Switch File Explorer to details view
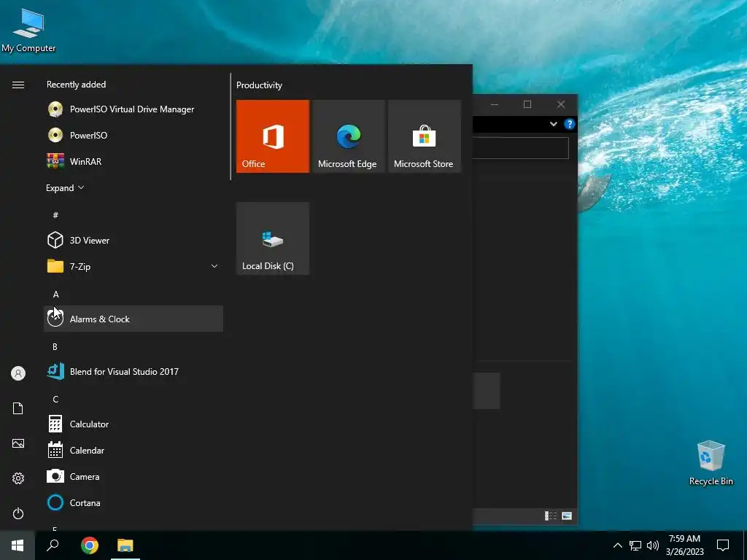This screenshot has height=560, width=747. (x=551, y=516)
